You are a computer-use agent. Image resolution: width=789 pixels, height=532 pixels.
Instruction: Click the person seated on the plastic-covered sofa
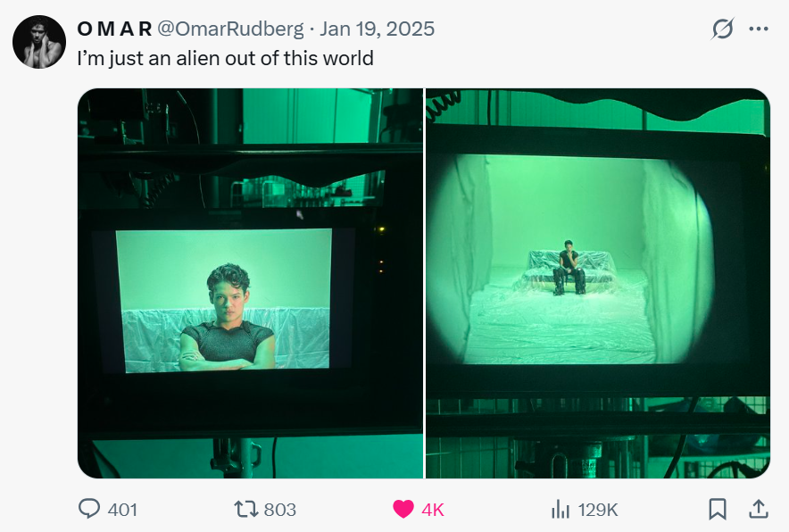point(569,267)
